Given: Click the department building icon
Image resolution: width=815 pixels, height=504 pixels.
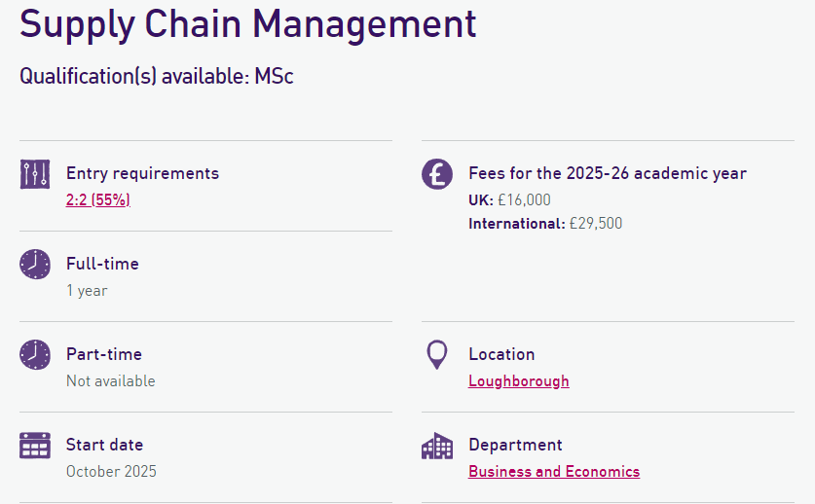Looking at the screenshot, I should coord(437,446).
